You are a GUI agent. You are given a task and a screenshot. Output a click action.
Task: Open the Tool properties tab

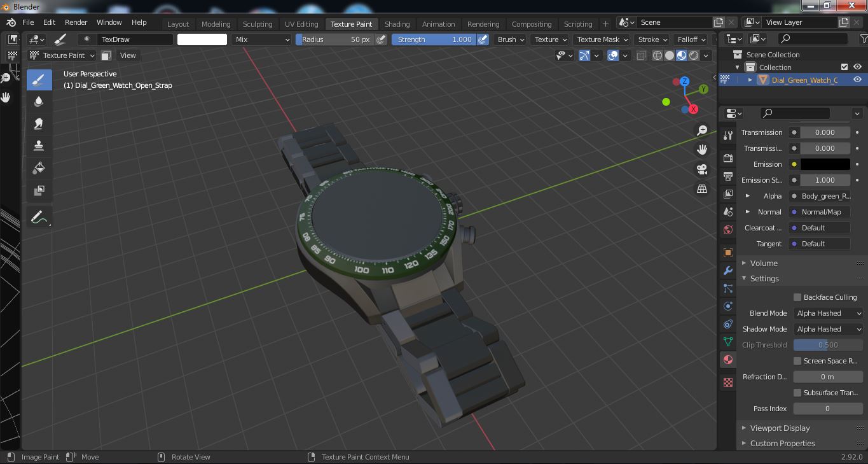point(728,136)
